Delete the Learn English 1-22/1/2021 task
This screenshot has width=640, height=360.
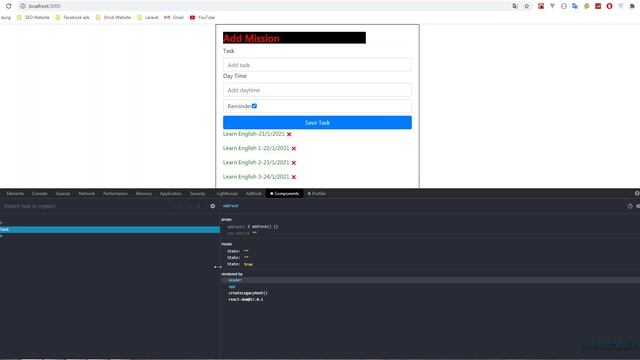293,149
